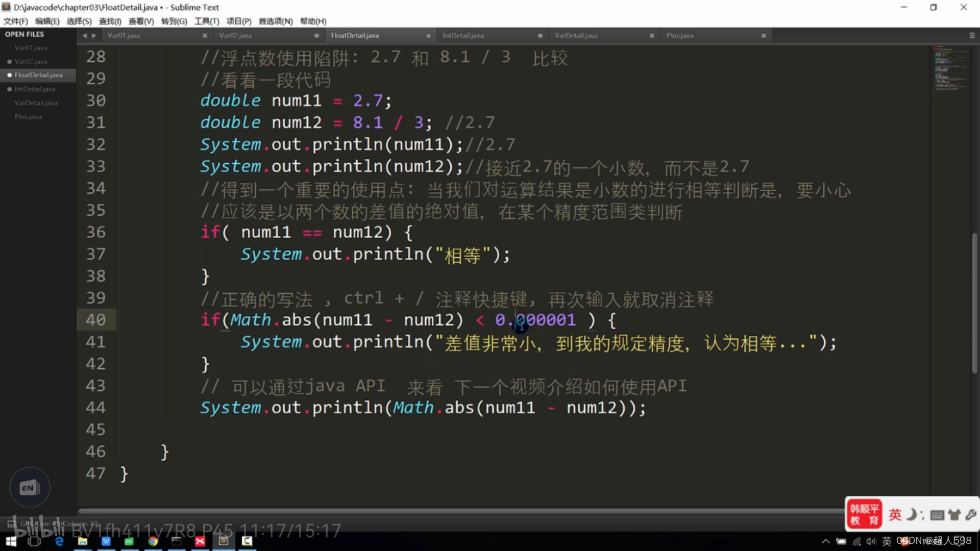The height and width of the screenshot is (551, 980).
Task: Open the 选择(S) menu
Action: pyautogui.click(x=79, y=21)
